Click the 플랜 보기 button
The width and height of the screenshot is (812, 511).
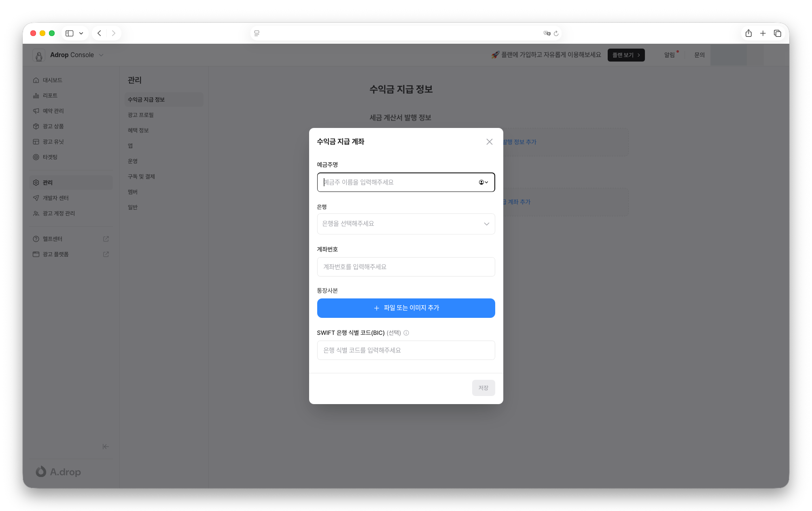[x=625, y=55]
